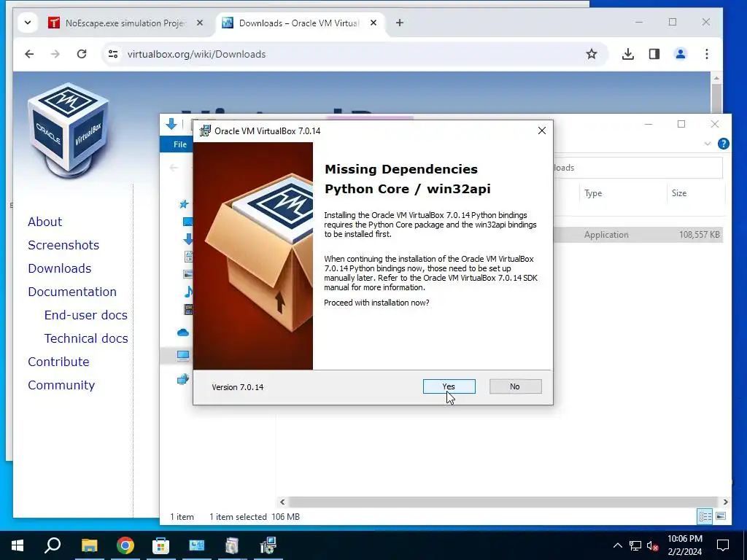Open the Screenshots link in sidebar
Viewport: 747px width, 560px height.
[x=63, y=245]
